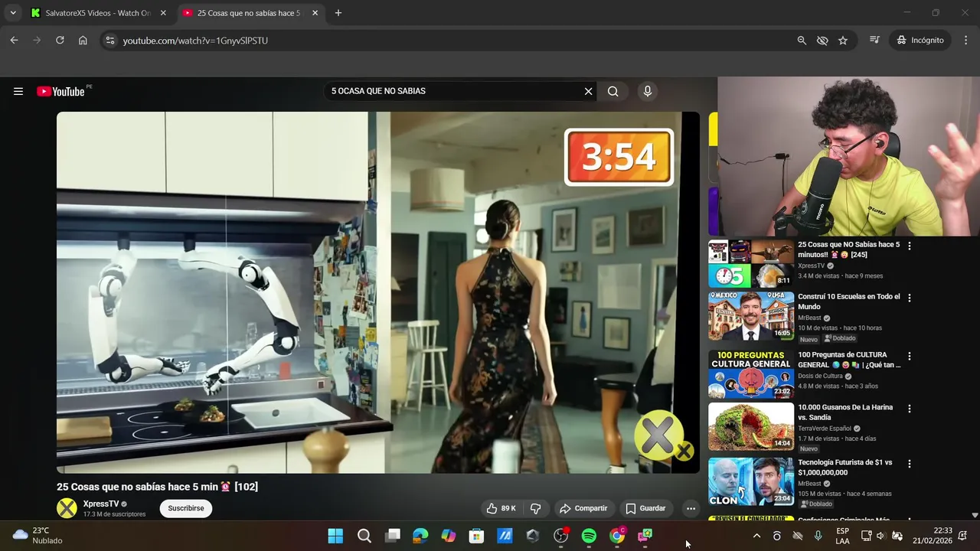The width and height of the screenshot is (980, 551).
Task: Open options for 'Tecnología Futurista de $1' video
Action: tap(910, 464)
